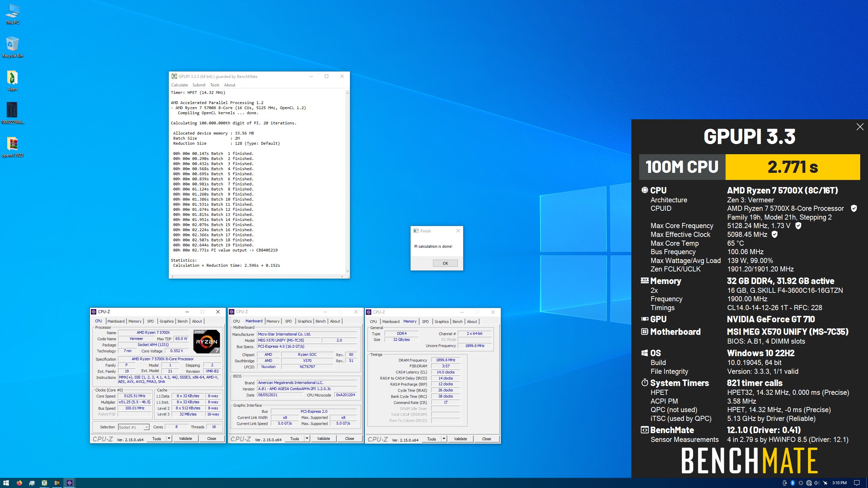Open the This PC desktop icon

coord(13,14)
